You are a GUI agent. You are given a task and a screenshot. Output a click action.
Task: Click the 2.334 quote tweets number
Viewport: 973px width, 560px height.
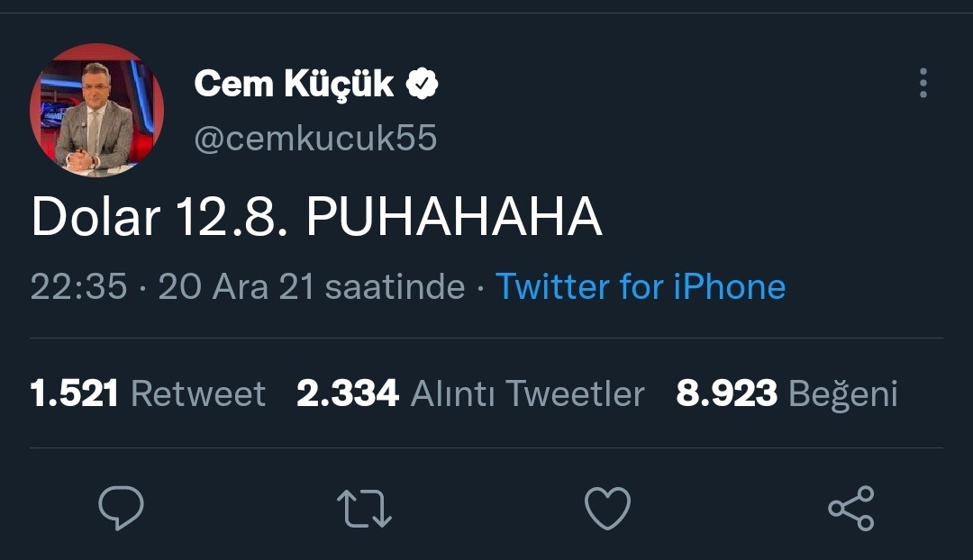(347, 393)
